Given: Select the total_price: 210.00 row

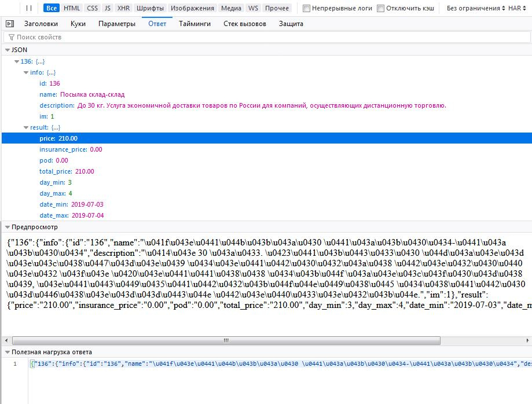Looking at the screenshot, I should coord(267,171).
